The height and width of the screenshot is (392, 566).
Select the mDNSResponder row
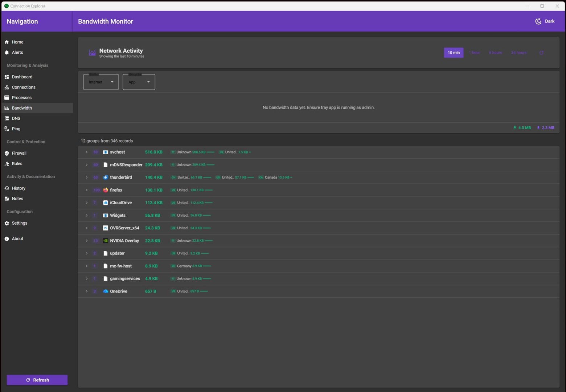tap(126, 165)
